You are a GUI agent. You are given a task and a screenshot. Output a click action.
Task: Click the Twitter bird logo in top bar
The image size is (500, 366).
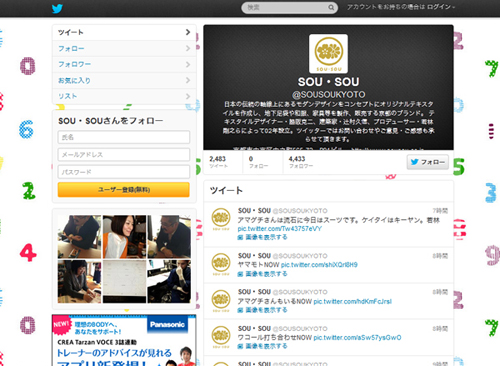(x=57, y=8)
